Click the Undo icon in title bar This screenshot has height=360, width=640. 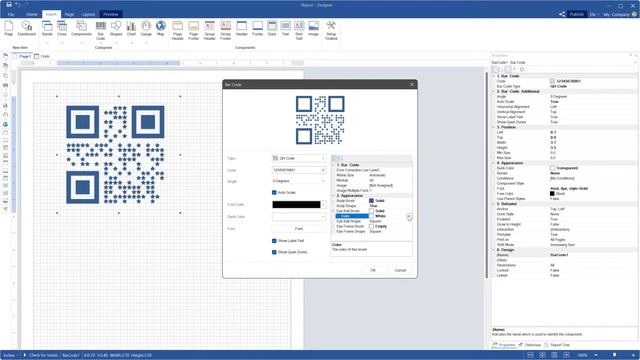18,5
